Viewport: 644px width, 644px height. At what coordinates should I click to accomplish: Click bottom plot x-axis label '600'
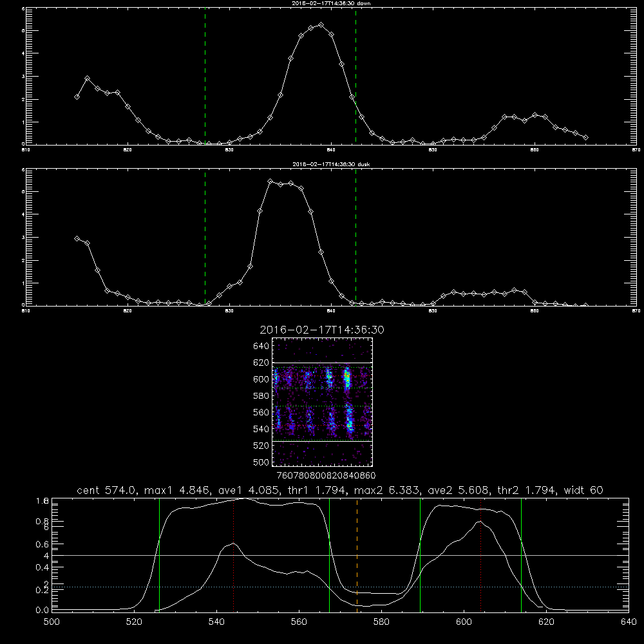pyautogui.click(x=464, y=622)
